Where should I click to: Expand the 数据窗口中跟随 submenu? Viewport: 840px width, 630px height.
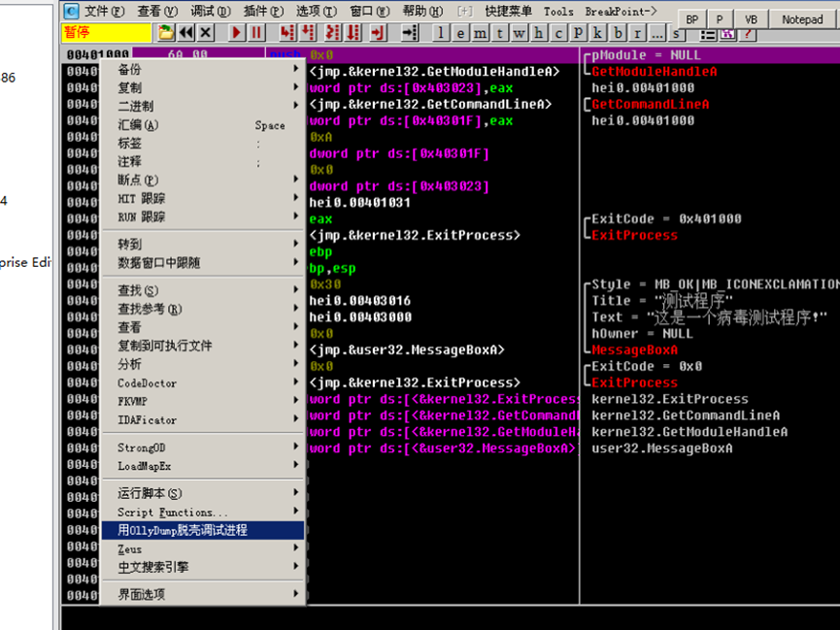point(203,262)
